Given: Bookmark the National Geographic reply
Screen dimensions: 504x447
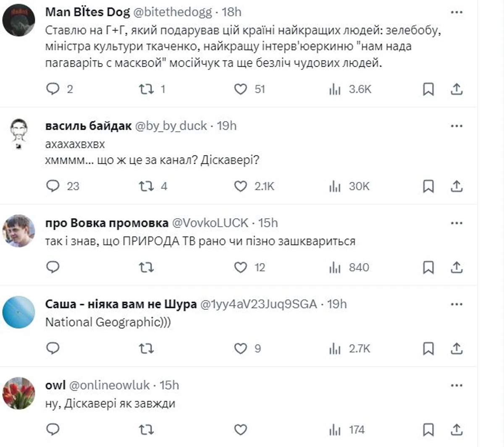Looking at the screenshot, I should [x=428, y=348].
